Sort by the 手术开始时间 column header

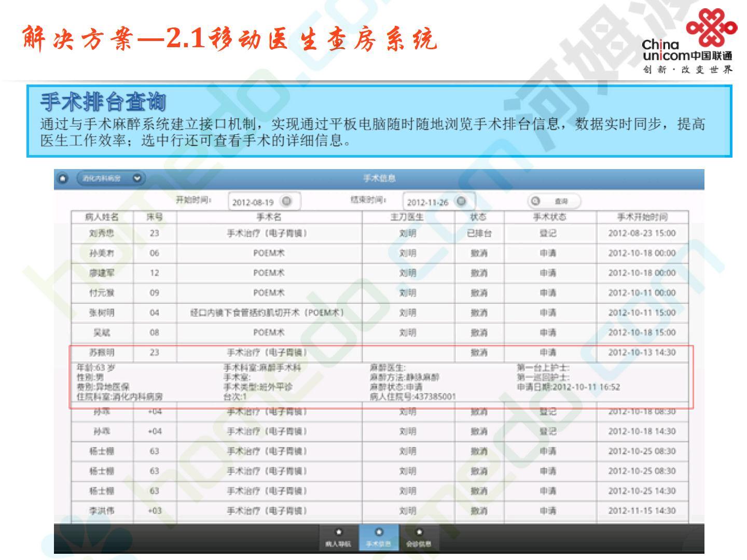[642, 217]
